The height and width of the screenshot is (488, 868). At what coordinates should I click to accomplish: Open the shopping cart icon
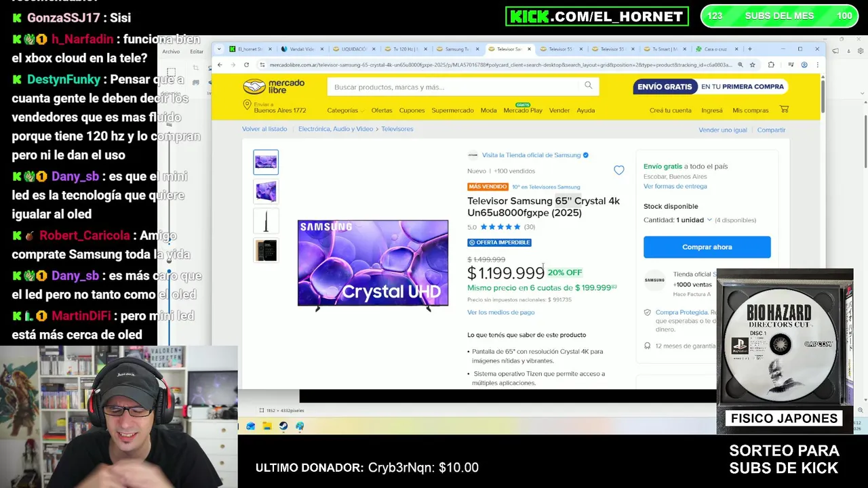(784, 109)
